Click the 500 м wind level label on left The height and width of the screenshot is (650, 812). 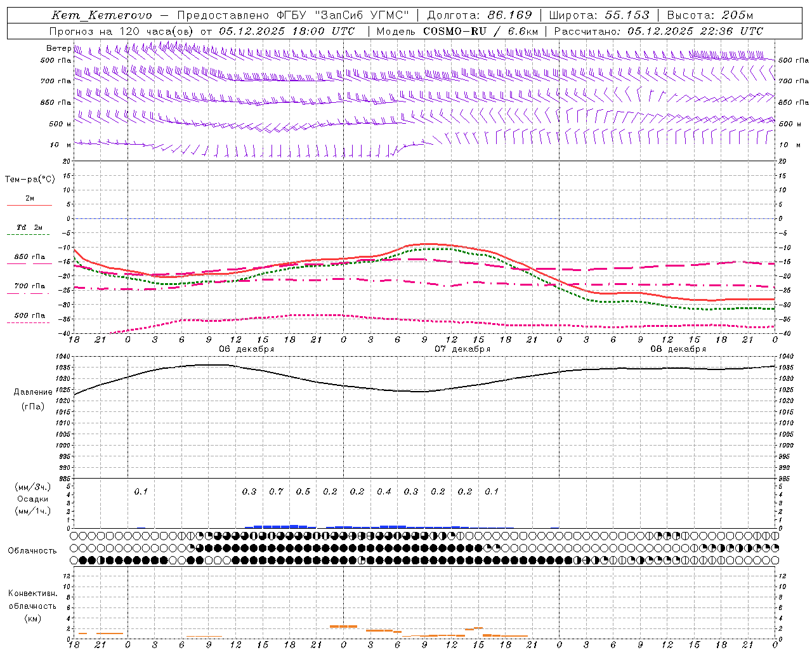tap(60, 124)
